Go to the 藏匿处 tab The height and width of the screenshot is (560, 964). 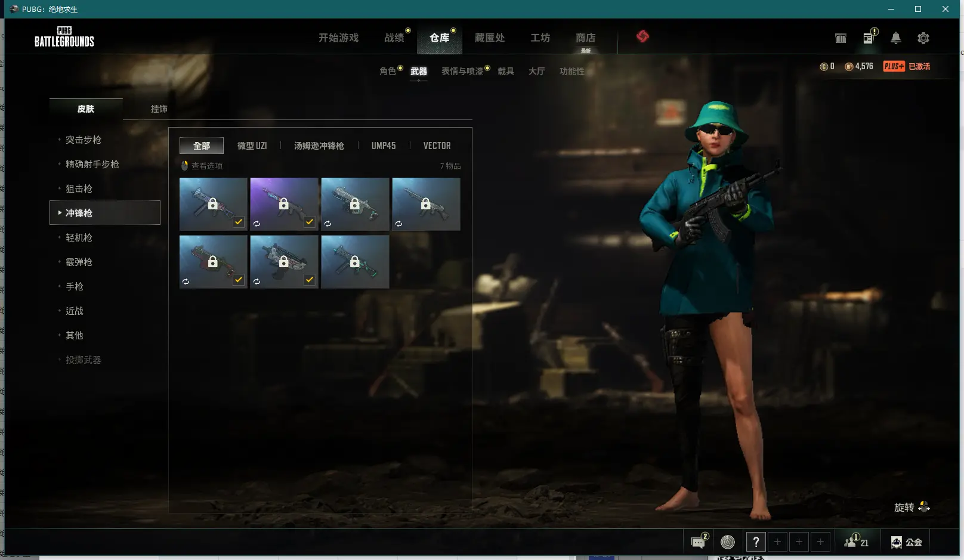coord(490,38)
